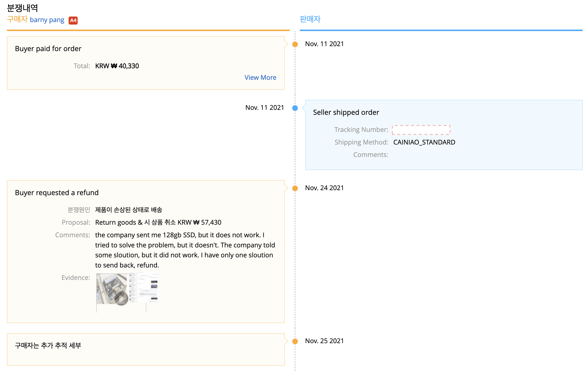Open the 구매자는 추가 추적 세부 entry

pyautogui.click(x=48, y=345)
